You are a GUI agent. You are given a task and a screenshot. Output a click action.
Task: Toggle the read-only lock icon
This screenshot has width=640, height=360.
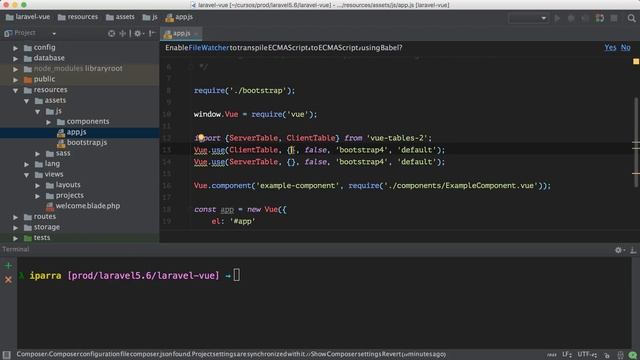point(607,355)
